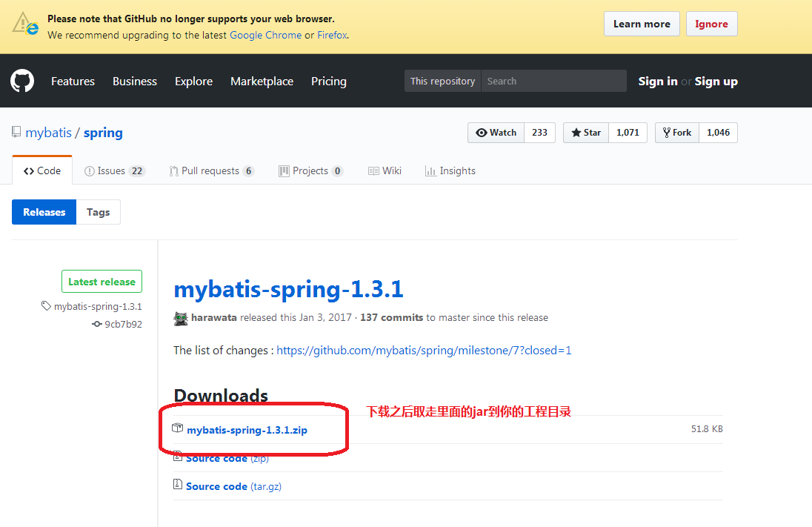Select the Releases button
The width and height of the screenshot is (812, 527).
coord(44,212)
